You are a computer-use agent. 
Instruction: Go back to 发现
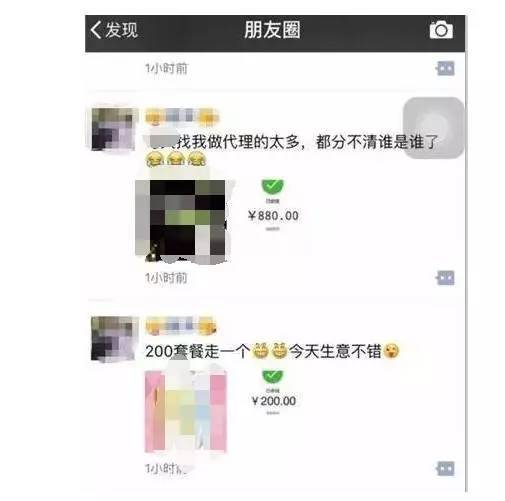tap(113, 30)
